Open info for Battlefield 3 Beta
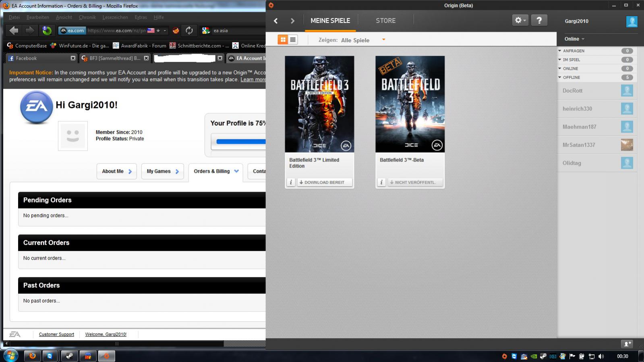This screenshot has width=644, height=362. [381, 182]
